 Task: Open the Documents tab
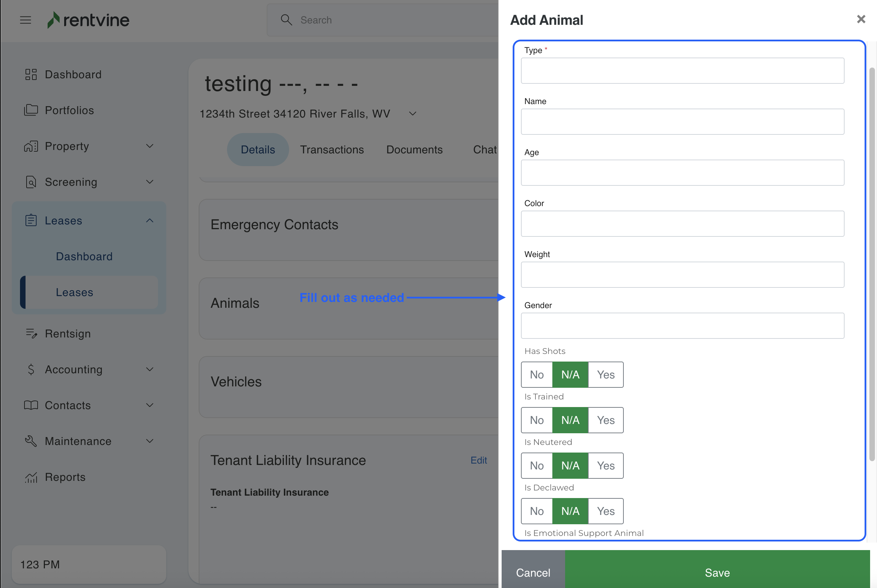[x=414, y=150]
